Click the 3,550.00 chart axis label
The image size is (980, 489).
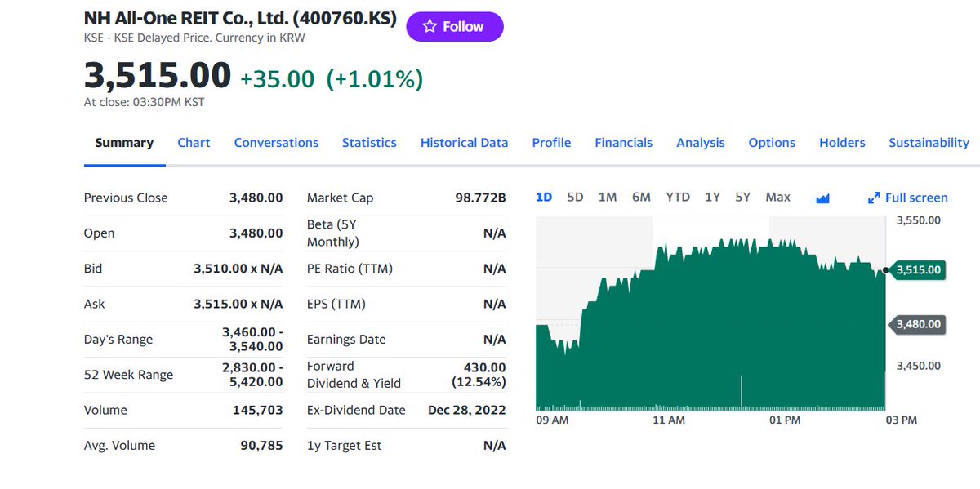click(918, 220)
